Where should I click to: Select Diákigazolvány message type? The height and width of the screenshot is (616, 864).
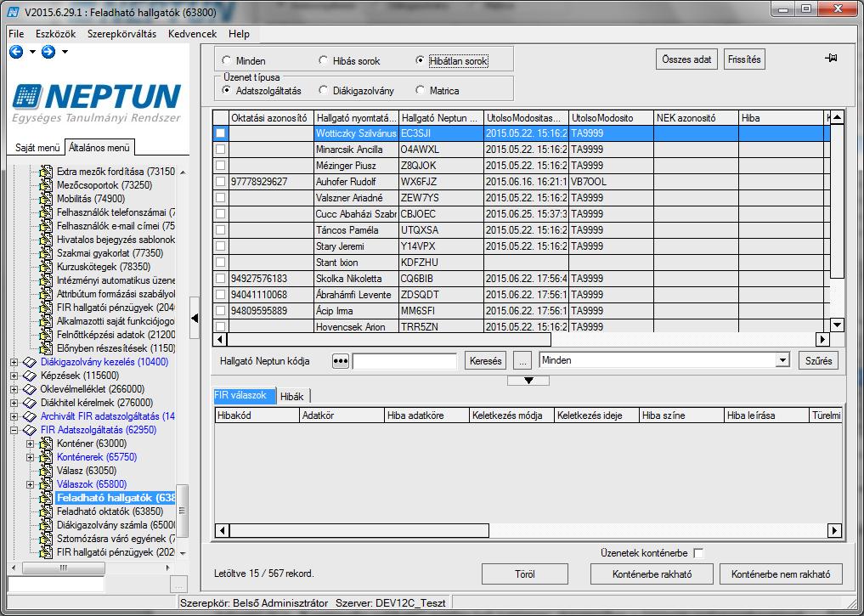[323, 90]
